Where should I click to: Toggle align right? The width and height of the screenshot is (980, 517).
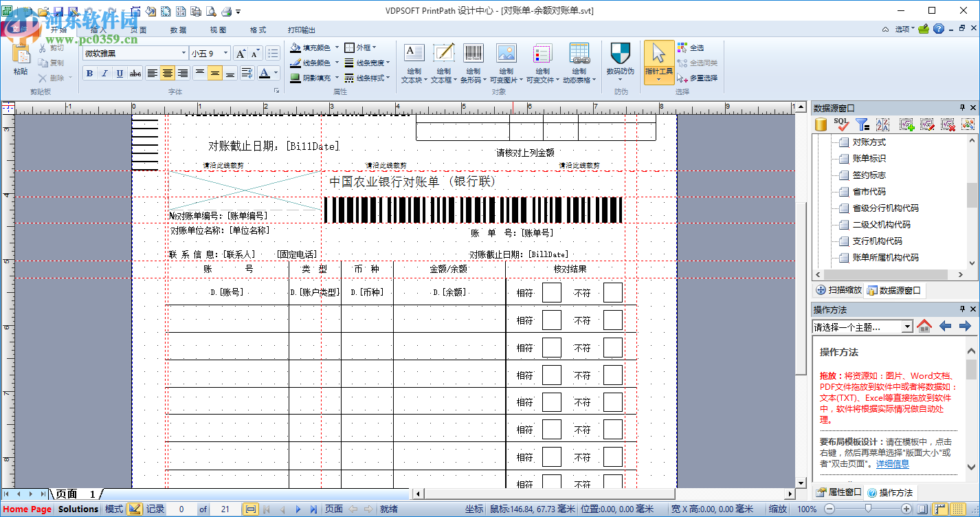tap(183, 74)
